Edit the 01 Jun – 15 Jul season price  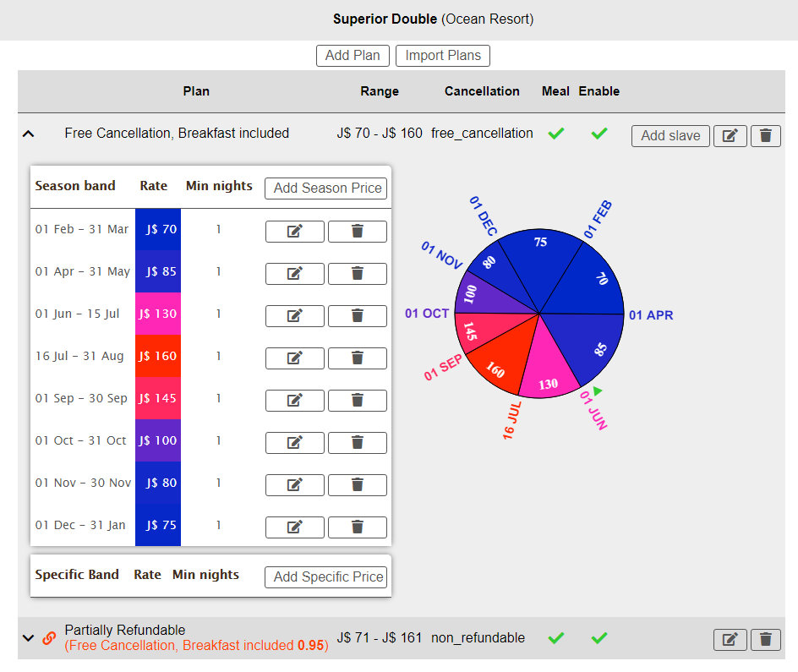(295, 316)
